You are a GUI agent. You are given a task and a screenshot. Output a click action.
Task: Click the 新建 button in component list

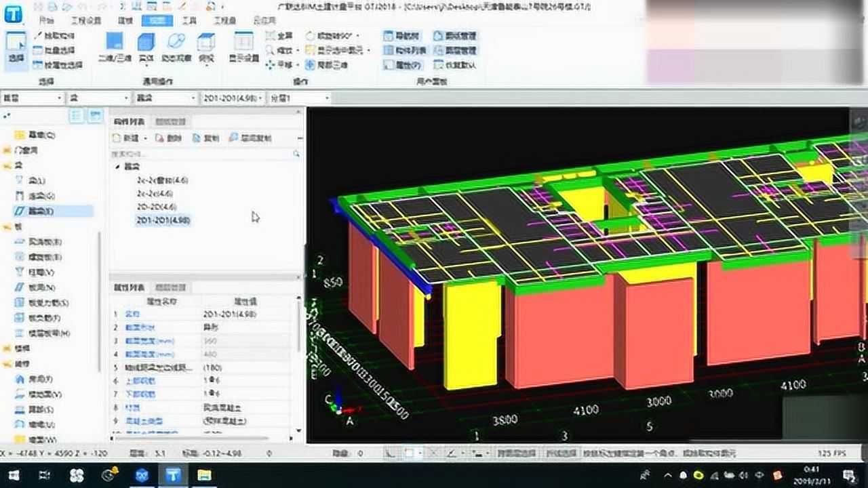click(126, 138)
